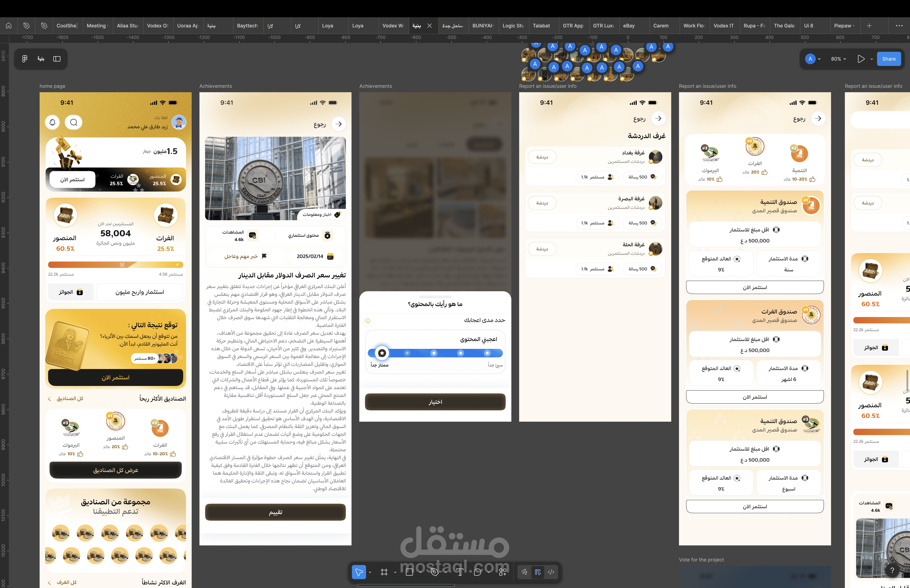
Task: Click flag icon beside خبر مهم وعاجل
Action: pos(264,256)
